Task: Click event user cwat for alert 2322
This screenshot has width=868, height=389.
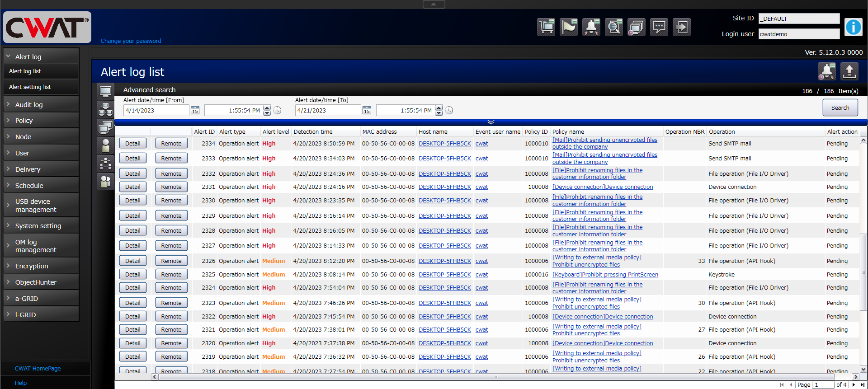Action: coord(481,316)
